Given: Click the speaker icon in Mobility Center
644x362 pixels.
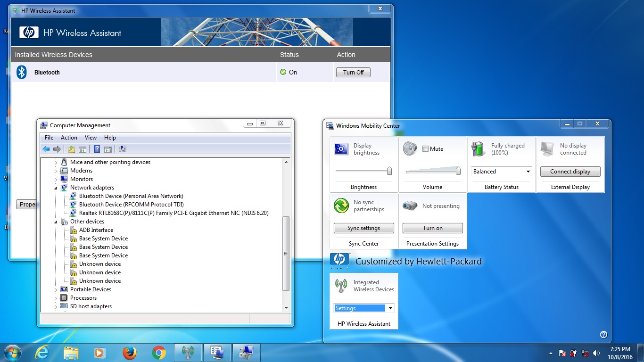Looking at the screenshot, I should [409, 149].
